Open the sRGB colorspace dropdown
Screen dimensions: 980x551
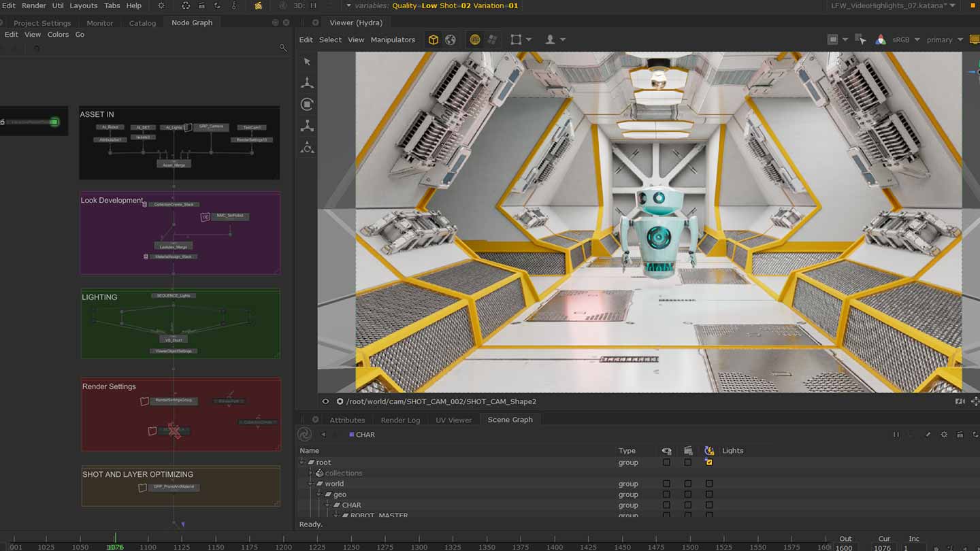pos(905,40)
